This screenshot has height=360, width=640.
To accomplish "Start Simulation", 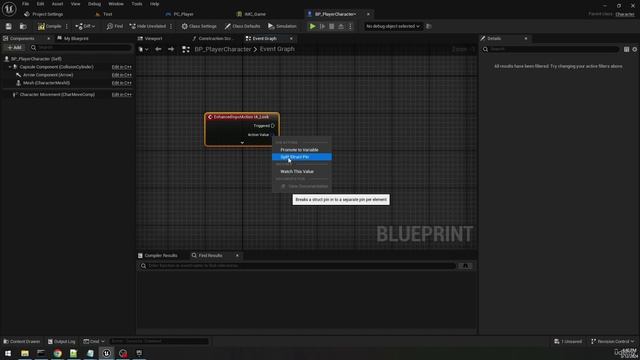I will point(282,26).
